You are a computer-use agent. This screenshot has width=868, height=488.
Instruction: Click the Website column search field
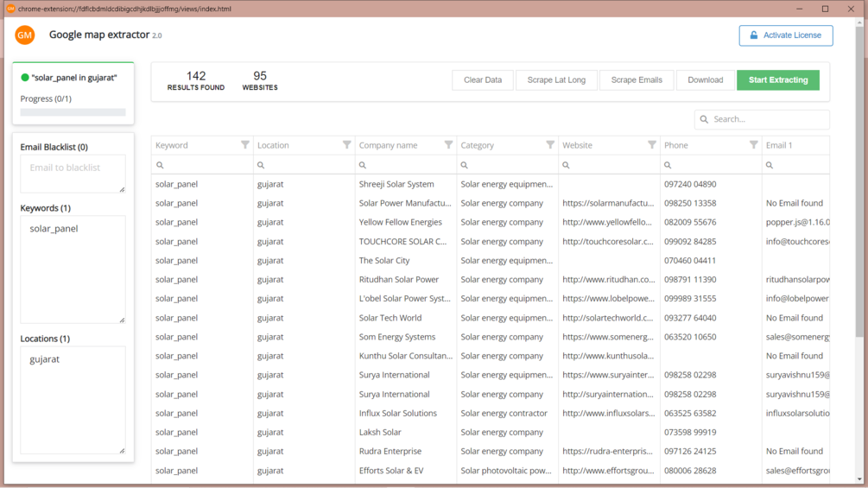click(x=609, y=165)
